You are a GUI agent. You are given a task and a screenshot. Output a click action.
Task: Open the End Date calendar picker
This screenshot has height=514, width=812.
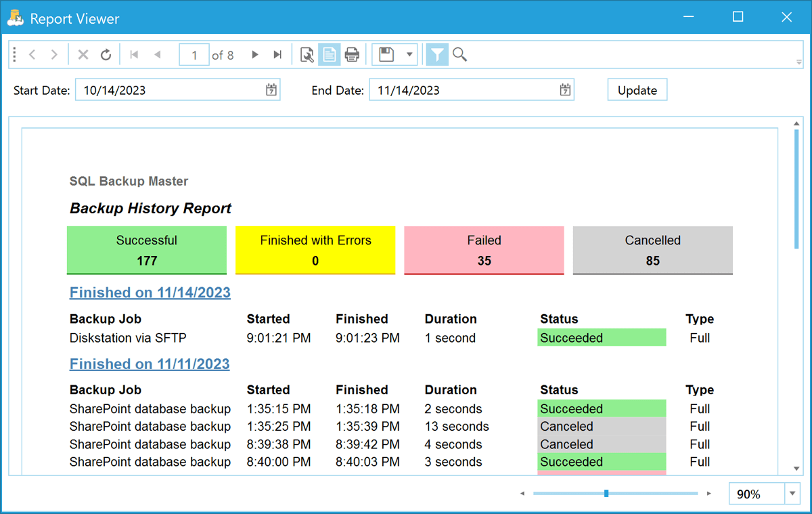(x=564, y=89)
